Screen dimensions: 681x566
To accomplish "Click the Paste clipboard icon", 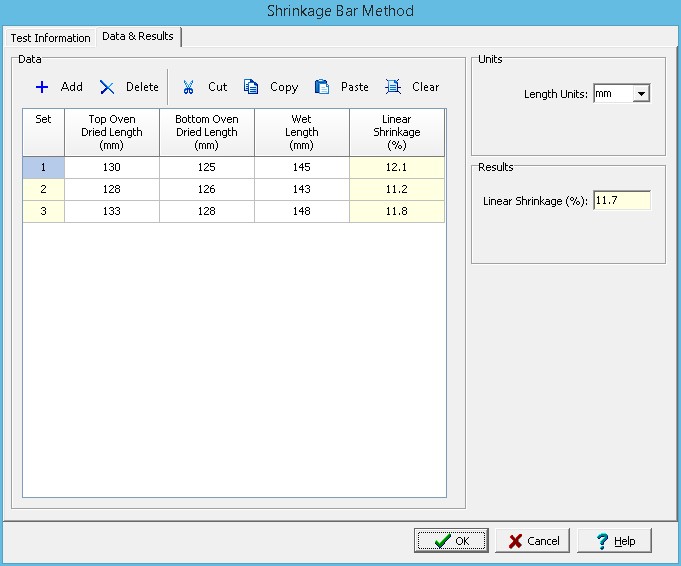I will point(322,87).
